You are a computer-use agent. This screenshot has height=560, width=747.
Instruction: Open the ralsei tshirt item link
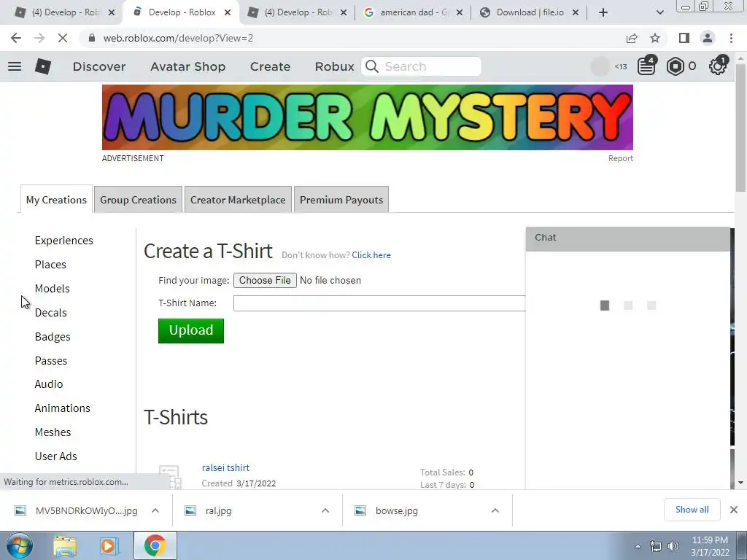point(226,467)
